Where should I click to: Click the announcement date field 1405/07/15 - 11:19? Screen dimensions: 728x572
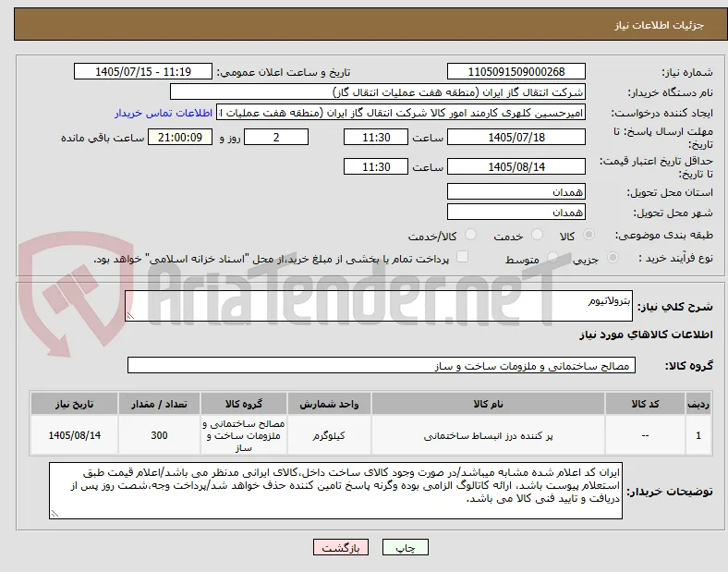tap(143, 71)
